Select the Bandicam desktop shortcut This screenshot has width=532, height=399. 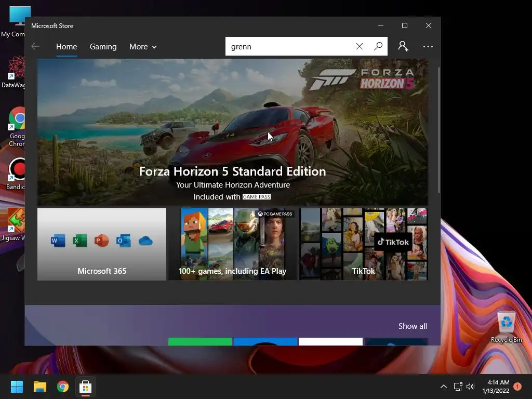click(16, 174)
